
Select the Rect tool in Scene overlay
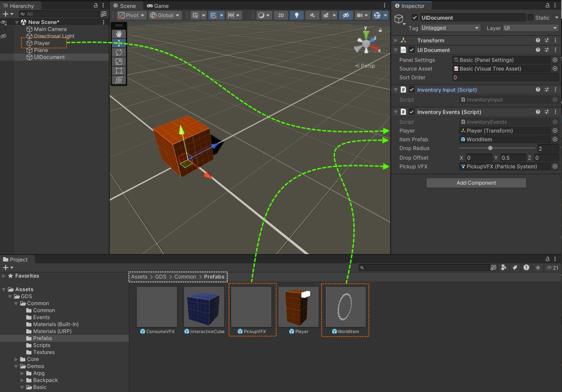tap(118, 71)
